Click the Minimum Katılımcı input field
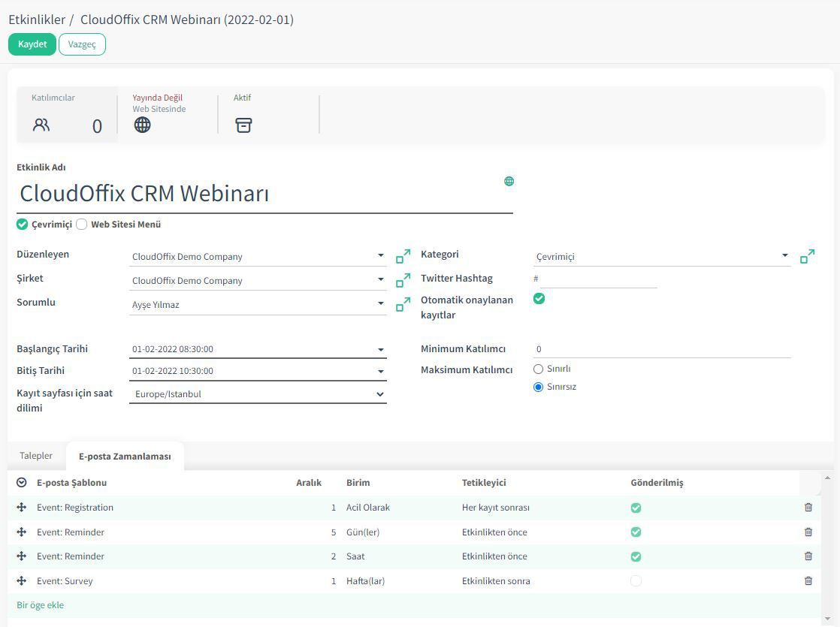This screenshot has width=840, height=627. (x=662, y=348)
